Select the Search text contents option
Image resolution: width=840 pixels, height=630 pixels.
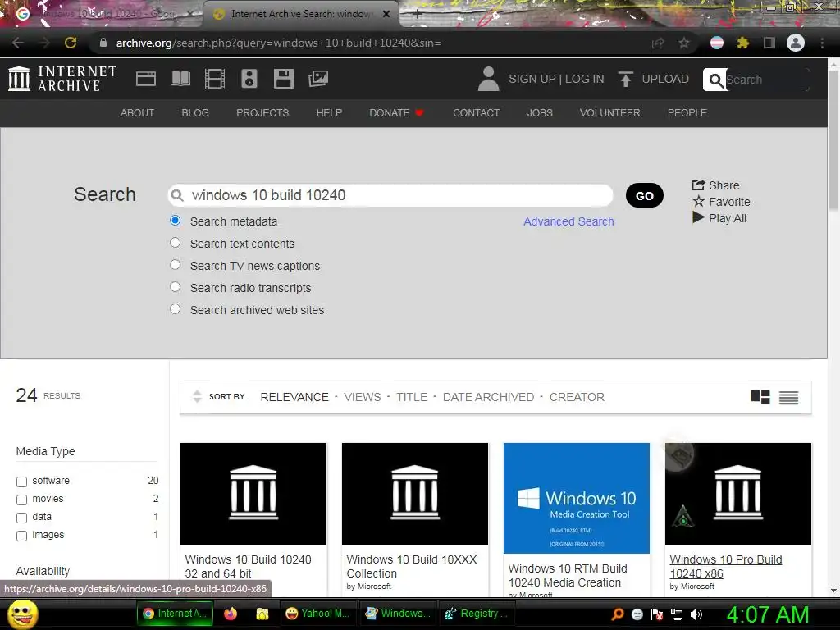[176, 243]
